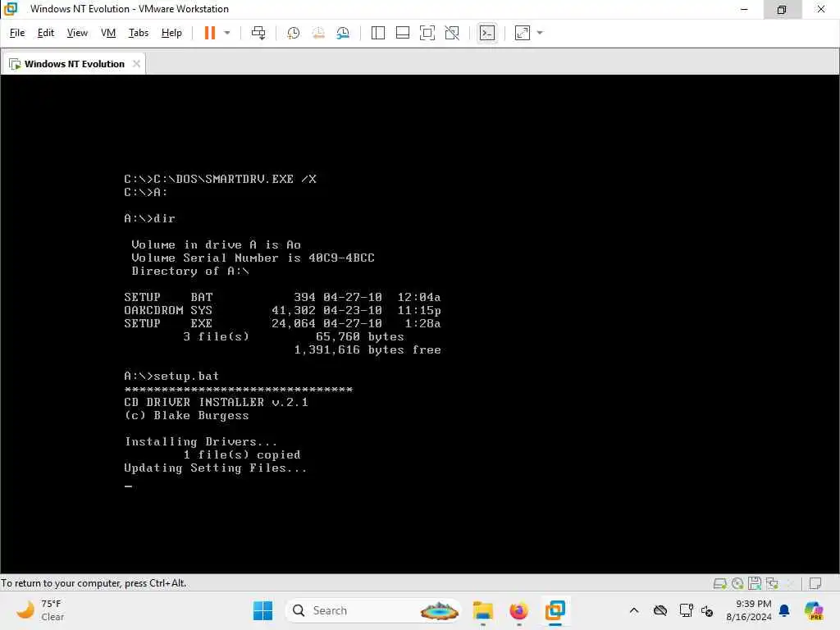840x630 pixels.
Task: Open the View menu
Action: pyautogui.click(x=77, y=33)
